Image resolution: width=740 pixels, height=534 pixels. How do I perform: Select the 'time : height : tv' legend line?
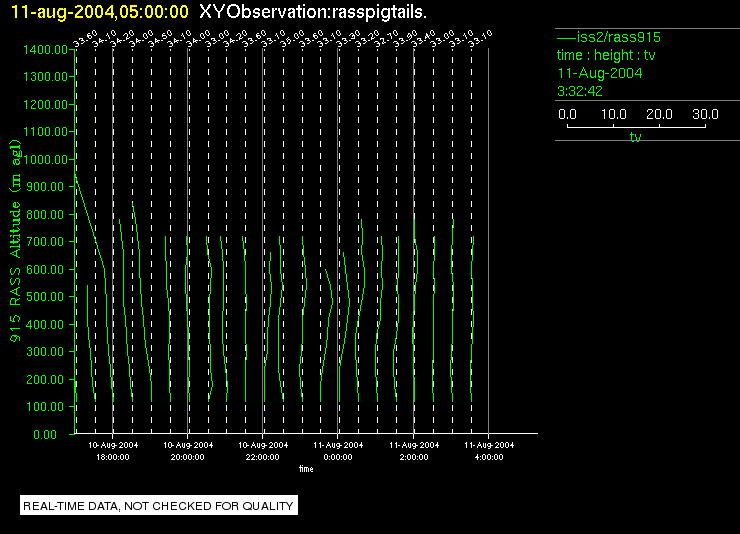pos(606,55)
